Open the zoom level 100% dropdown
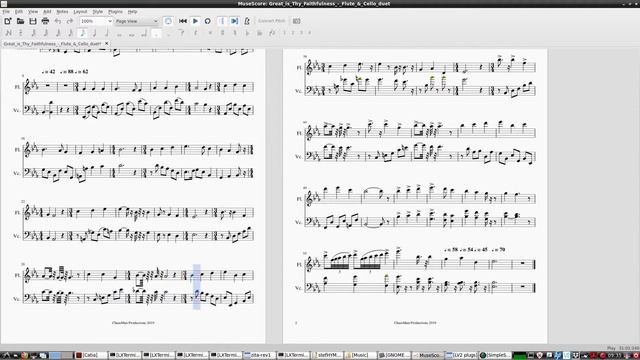 96,21
